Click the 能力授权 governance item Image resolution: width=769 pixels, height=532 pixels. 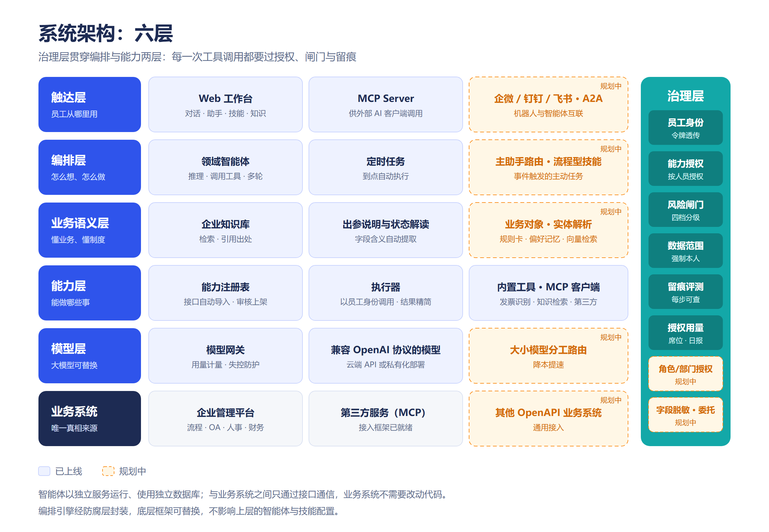point(685,169)
